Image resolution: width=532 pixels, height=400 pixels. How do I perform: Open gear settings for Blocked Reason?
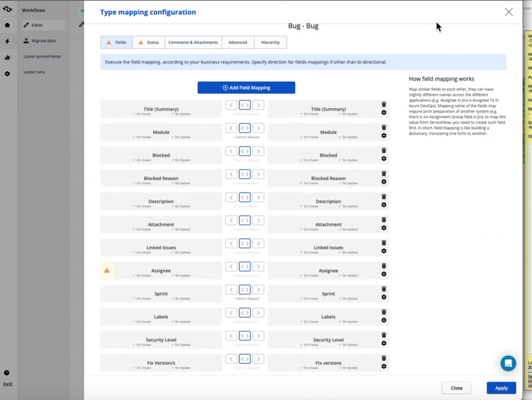coord(384,182)
